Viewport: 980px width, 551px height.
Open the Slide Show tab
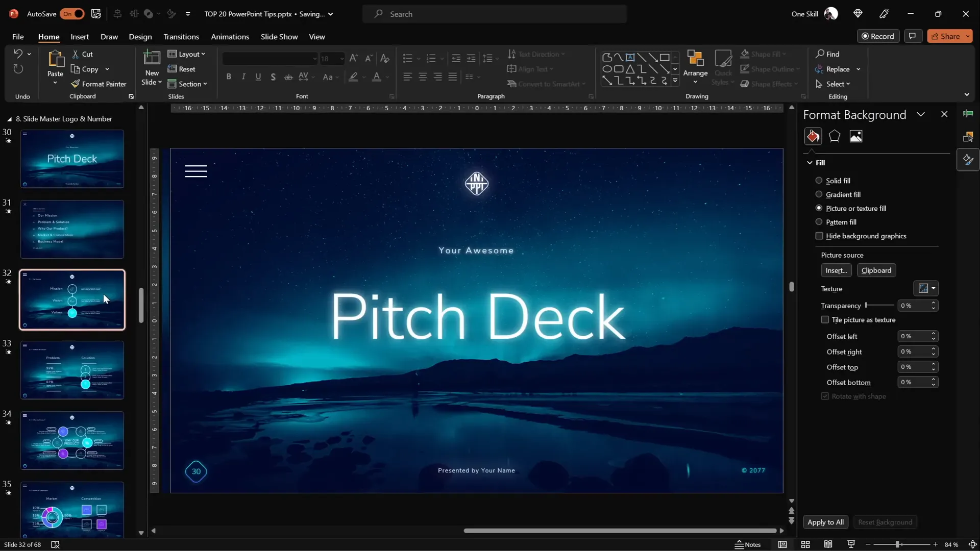click(279, 37)
